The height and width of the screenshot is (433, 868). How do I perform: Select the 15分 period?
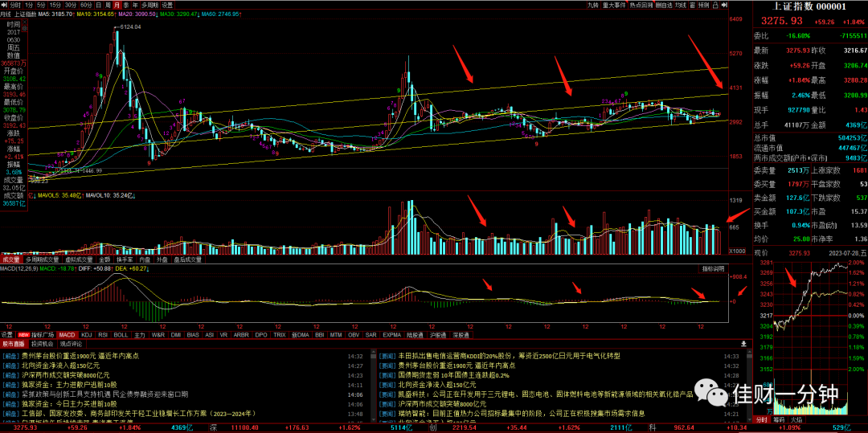point(55,5)
